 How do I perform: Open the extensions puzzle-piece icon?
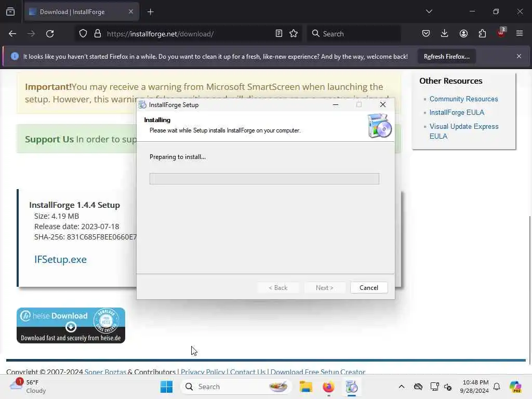point(482,34)
